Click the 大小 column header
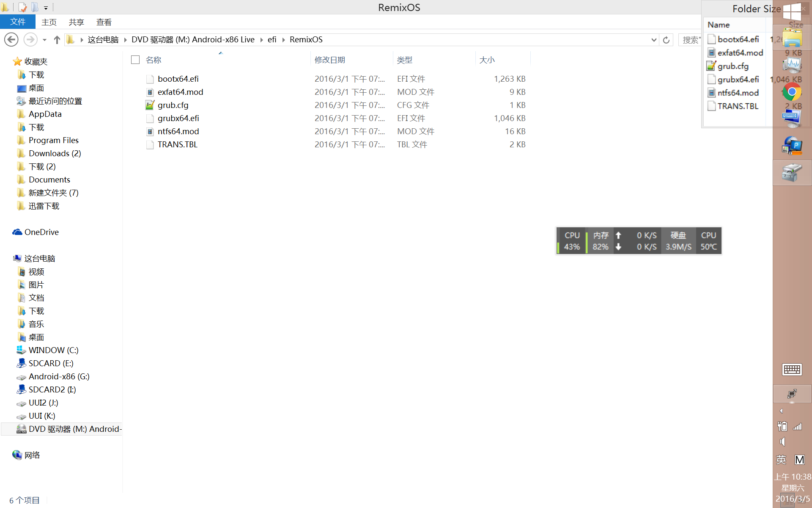The image size is (812, 508). tap(487, 60)
